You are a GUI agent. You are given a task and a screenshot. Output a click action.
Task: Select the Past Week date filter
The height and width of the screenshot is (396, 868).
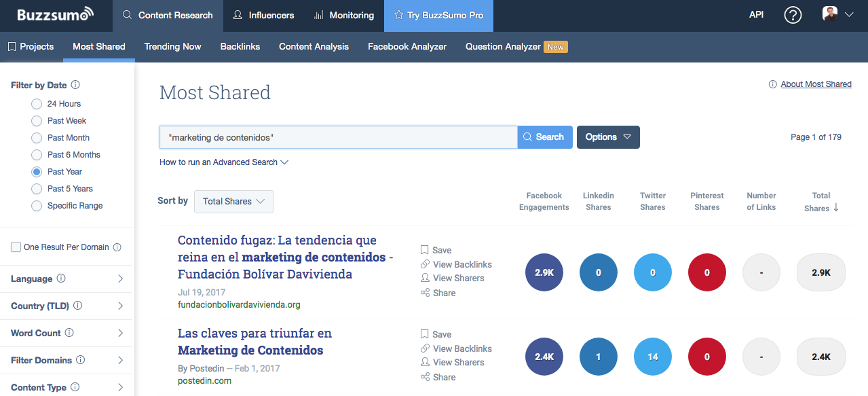click(x=37, y=121)
